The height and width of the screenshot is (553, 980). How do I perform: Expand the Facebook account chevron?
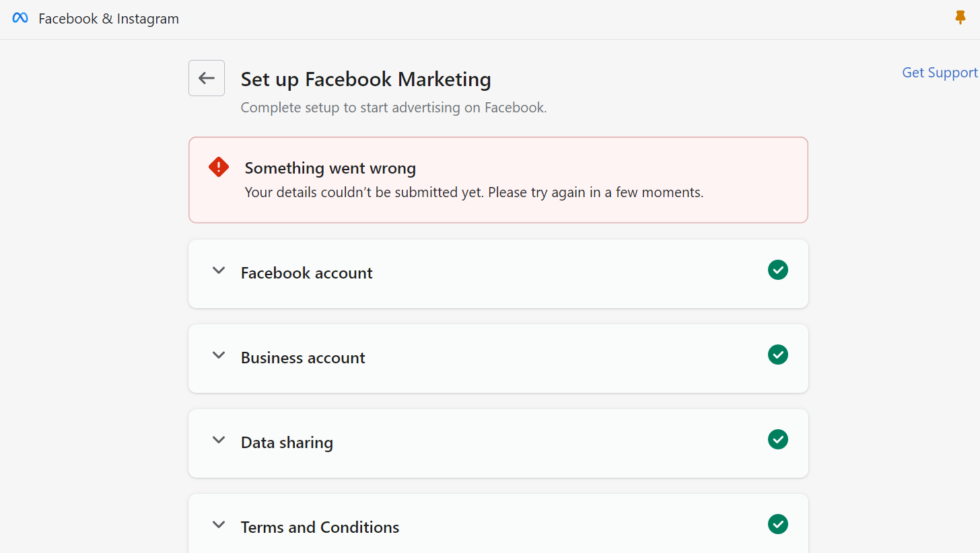point(219,270)
